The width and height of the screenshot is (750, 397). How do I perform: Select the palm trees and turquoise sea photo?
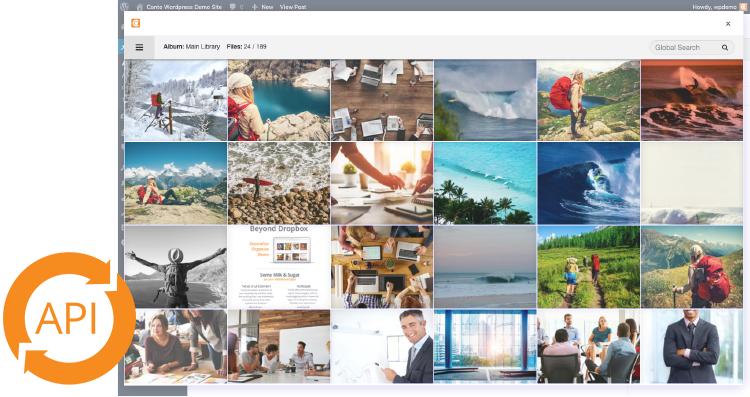(x=485, y=183)
